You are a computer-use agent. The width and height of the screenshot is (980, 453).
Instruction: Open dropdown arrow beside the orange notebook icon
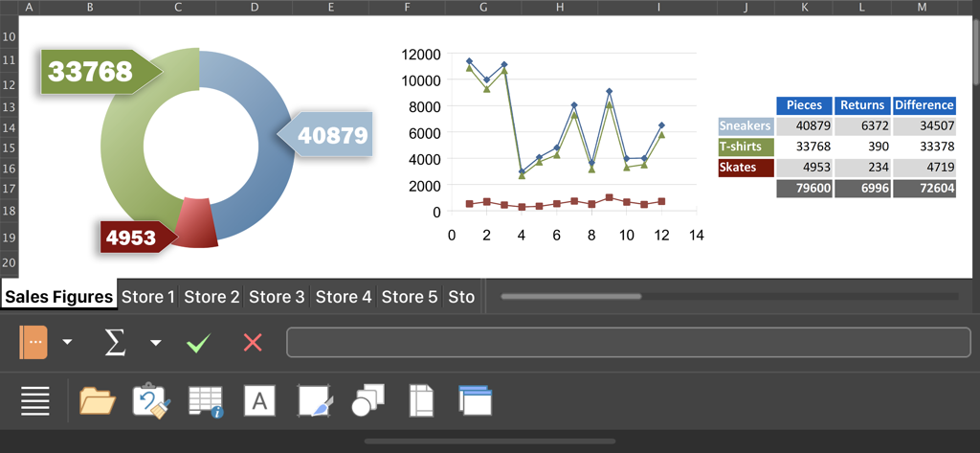pos(67,342)
